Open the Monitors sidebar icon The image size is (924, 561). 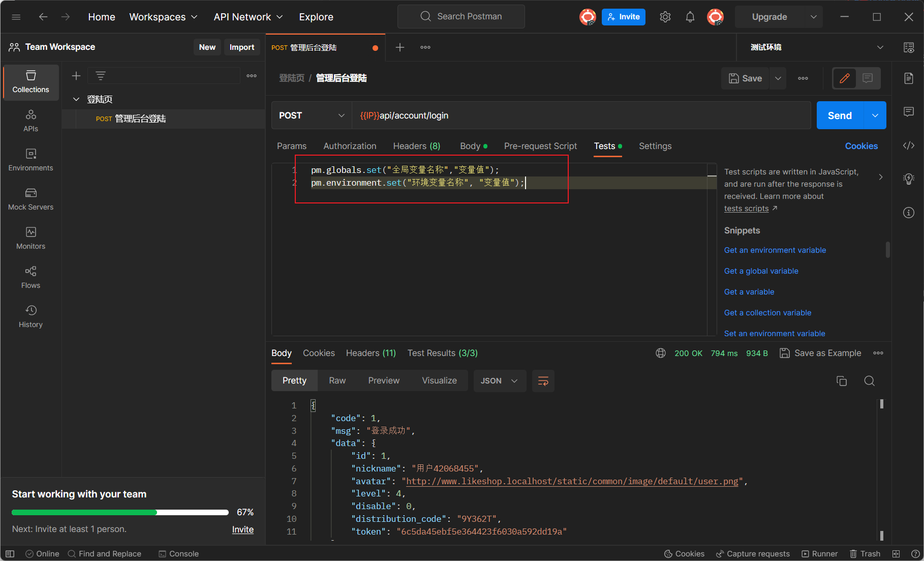(30, 238)
